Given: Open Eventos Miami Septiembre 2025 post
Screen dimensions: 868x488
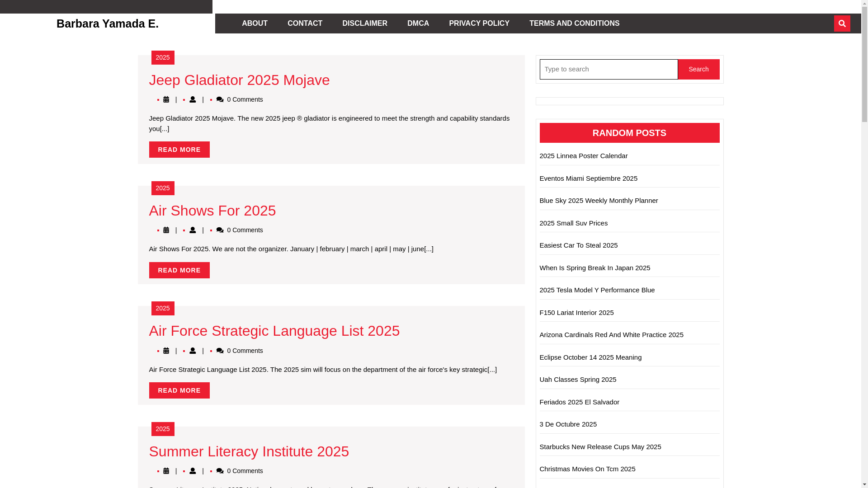Looking at the screenshot, I should click(x=589, y=178).
